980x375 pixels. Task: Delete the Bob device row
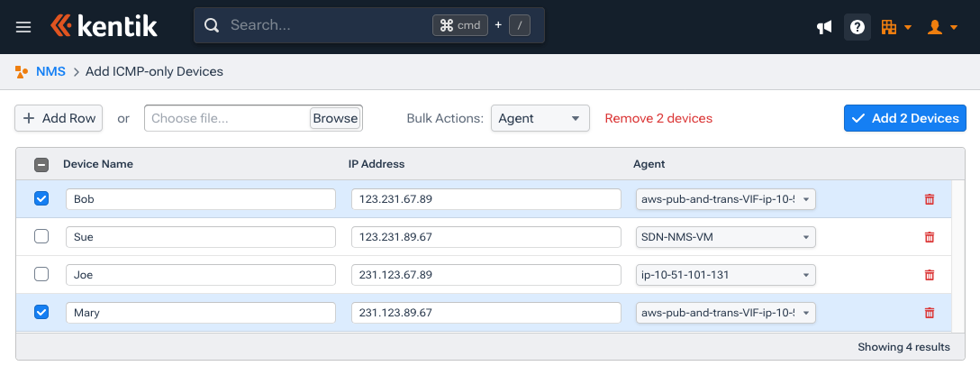[930, 199]
